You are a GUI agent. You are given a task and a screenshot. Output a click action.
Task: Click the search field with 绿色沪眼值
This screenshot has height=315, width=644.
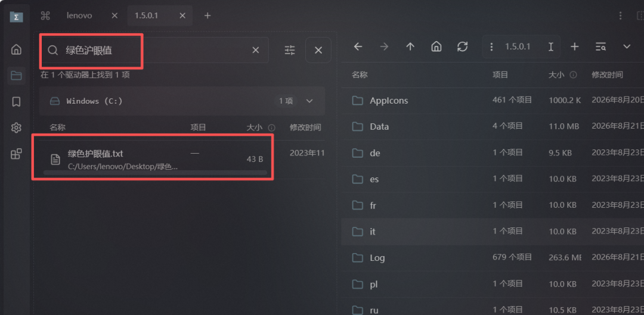click(154, 50)
